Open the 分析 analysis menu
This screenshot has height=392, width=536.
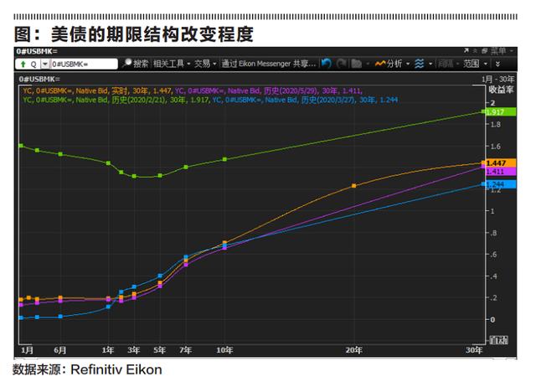tap(393, 64)
